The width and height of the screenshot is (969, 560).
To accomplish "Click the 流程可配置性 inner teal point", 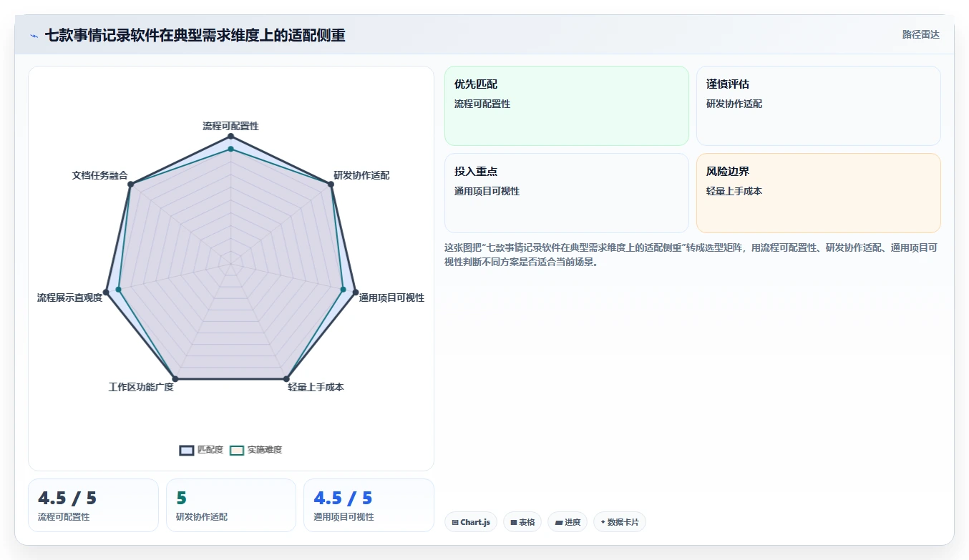I will [230, 149].
